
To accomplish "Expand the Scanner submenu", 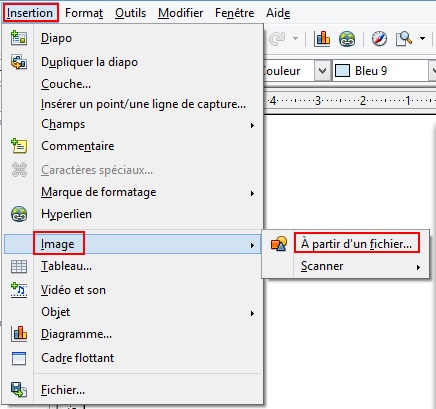I will 418,267.
